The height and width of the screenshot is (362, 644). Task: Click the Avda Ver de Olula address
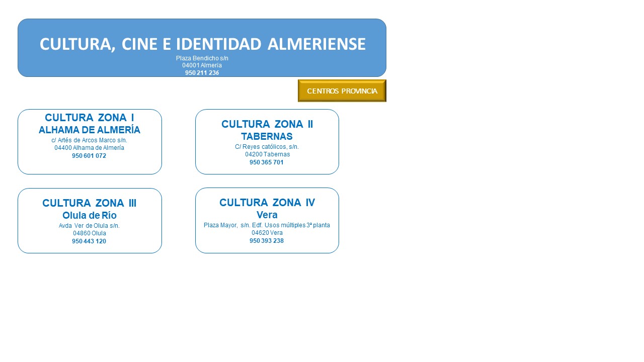pos(90,226)
